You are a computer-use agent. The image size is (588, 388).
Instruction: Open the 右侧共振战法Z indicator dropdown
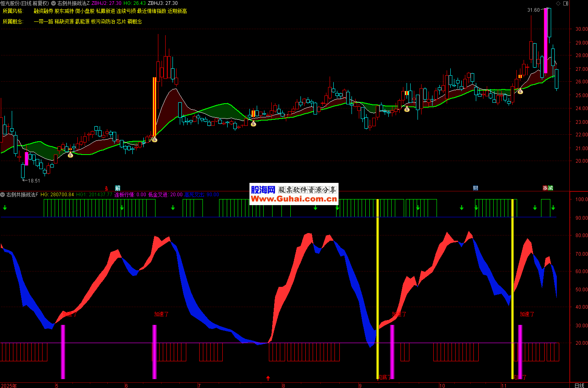coord(53,3)
